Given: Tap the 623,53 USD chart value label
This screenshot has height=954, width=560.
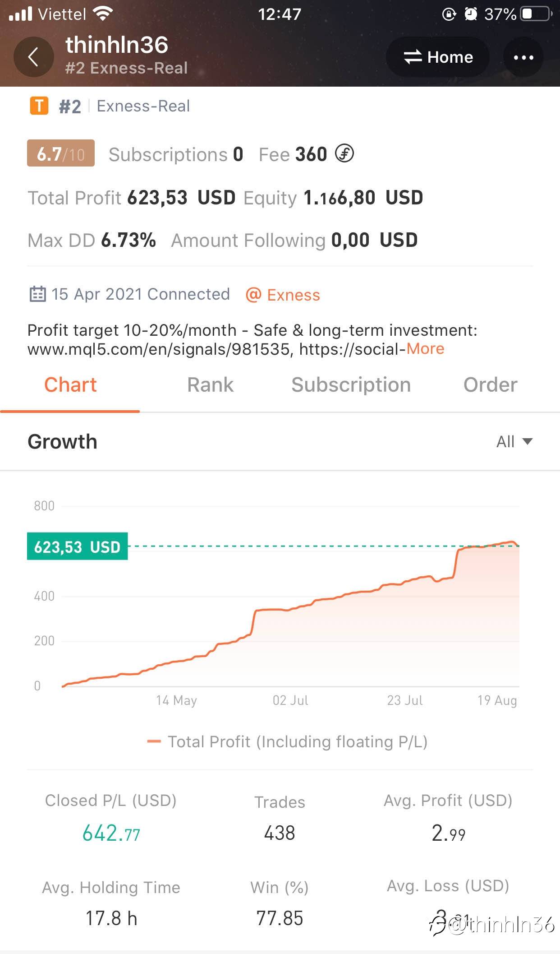Looking at the screenshot, I should point(78,546).
